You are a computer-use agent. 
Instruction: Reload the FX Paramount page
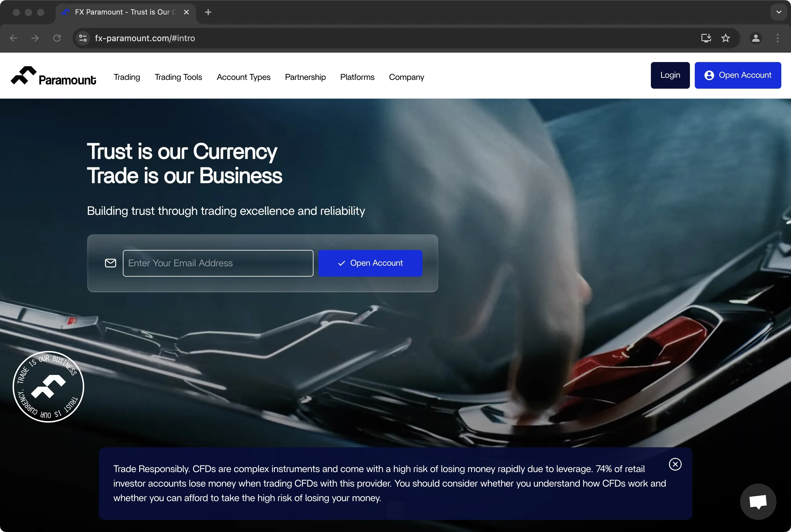(57, 38)
